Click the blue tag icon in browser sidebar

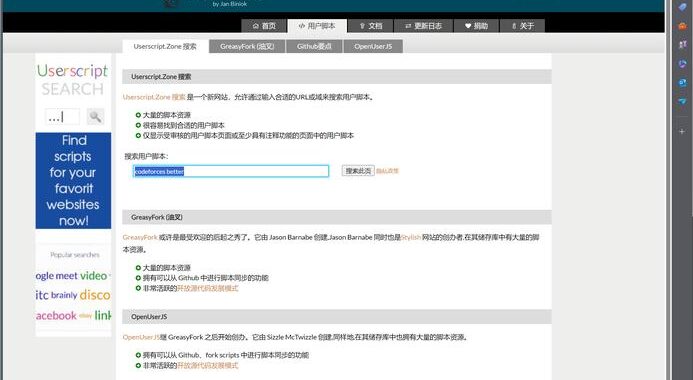point(682,7)
